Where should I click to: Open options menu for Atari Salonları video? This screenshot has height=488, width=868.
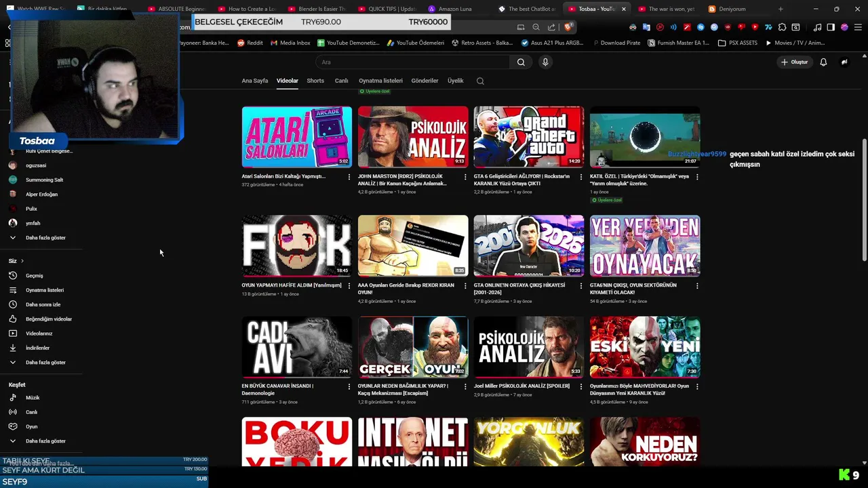click(x=349, y=177)
